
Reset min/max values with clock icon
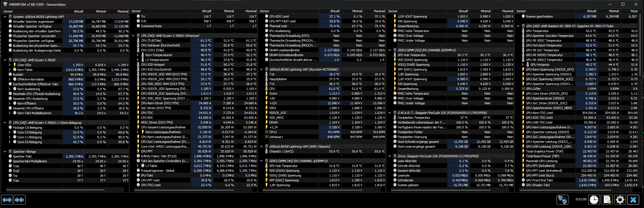point(594,200)
